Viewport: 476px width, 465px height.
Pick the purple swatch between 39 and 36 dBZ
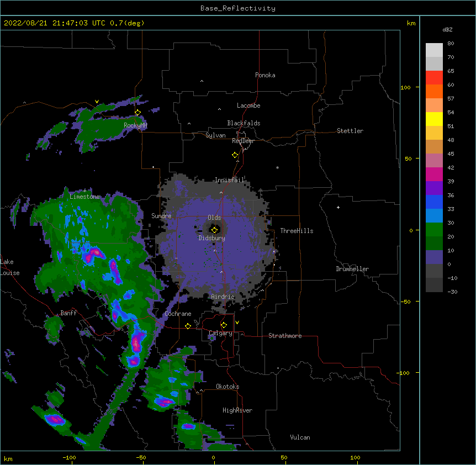pos(434,188)
